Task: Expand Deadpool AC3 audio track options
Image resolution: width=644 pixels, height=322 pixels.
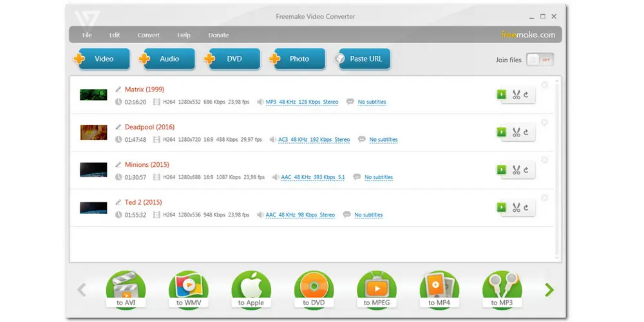Action: [314, 140]
